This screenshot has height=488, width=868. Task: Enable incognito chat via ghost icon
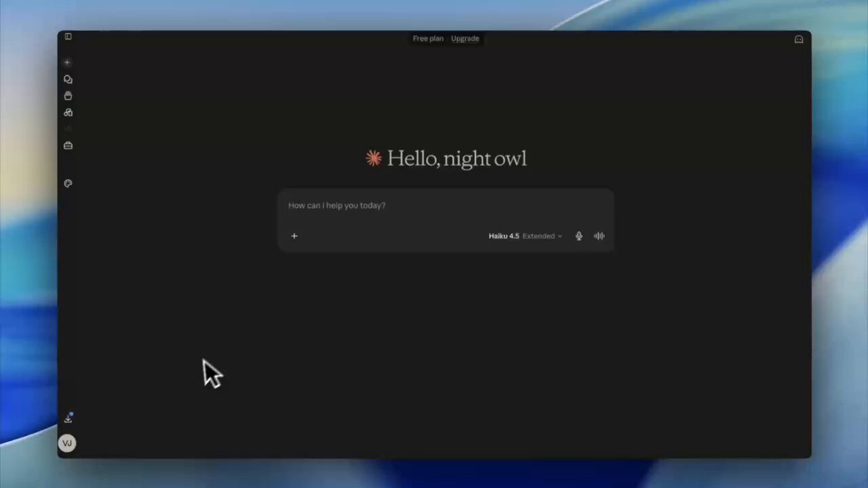(799, 40)
